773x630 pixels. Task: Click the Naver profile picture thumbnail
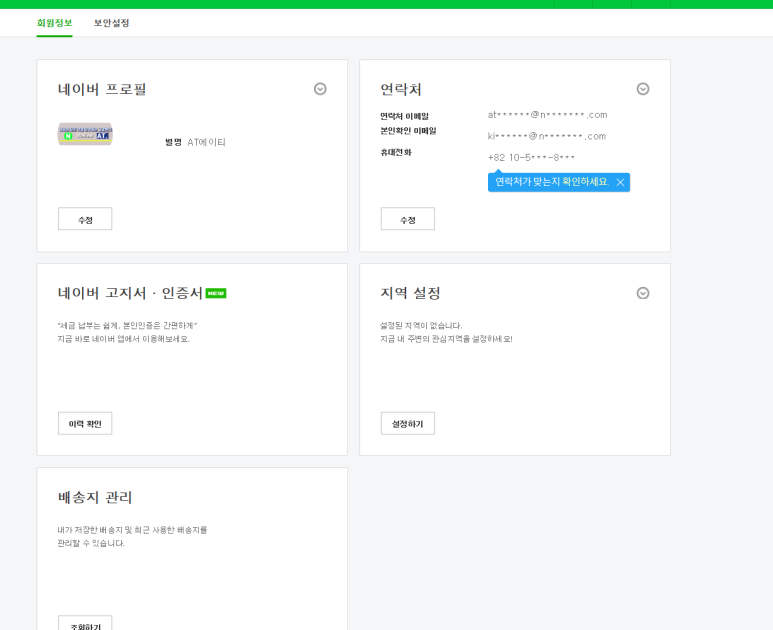85,134
